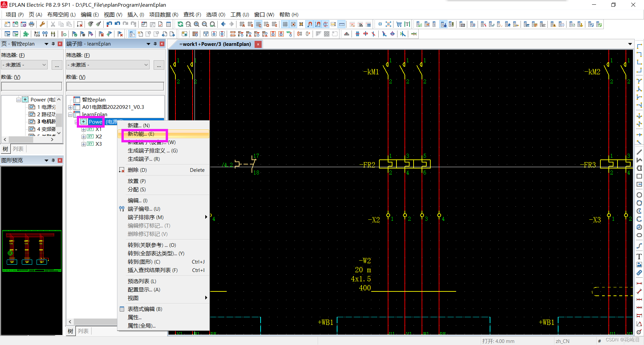This screenshot has width=644, height=345.
Task: Expand the X2 terminal strip node
Action: [x=84, y=137]
